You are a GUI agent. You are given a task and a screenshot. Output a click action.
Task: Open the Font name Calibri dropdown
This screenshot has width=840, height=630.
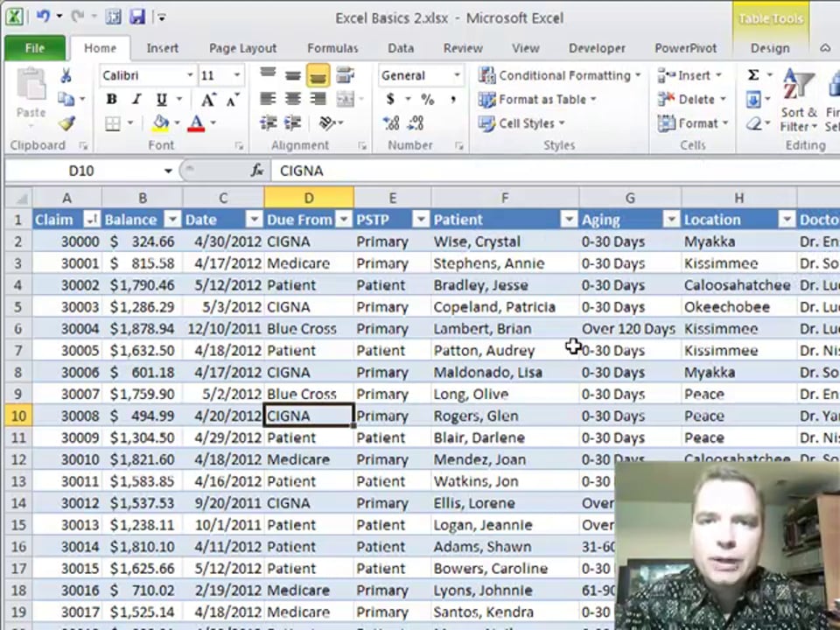(x=190, y=75)
